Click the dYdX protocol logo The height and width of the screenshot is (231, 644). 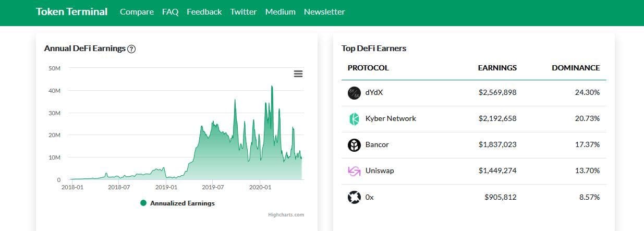(354, 93)
